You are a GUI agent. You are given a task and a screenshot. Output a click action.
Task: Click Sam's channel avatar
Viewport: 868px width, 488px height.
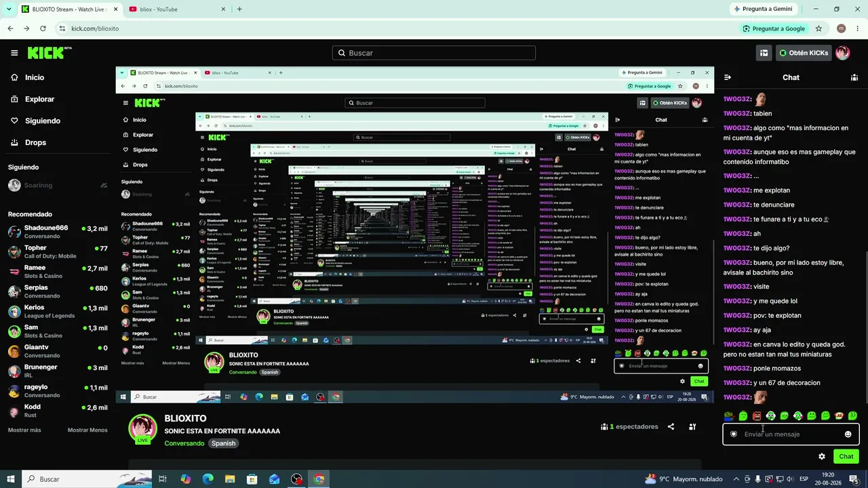[x=14, y=331]
